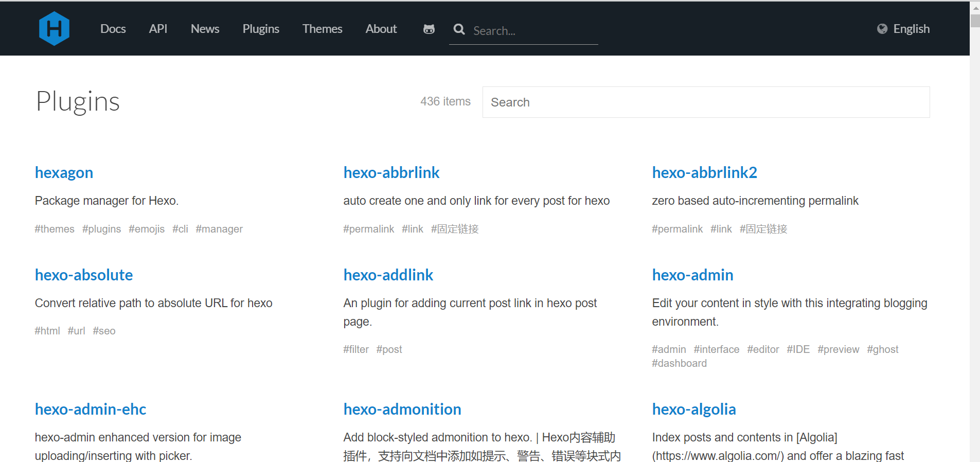Filter by #themes tag
This screenshot has width=980, height=462.
pyautogui.click(x=55, y=229)
